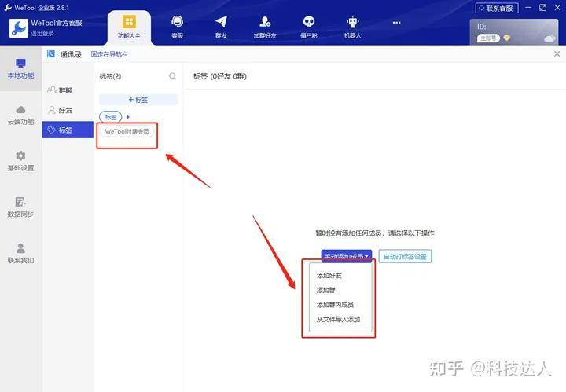Open the 加群好友 icon
The height and width of the screenshot is (392, 566).
[x=265, y=22]
